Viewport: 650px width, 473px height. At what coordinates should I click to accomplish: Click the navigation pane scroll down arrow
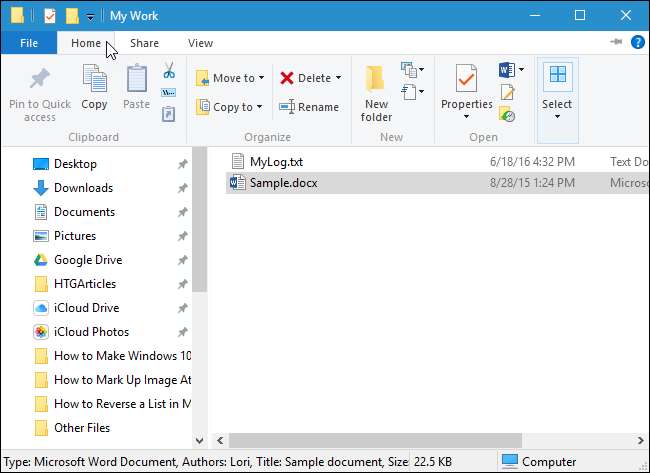[x=199, y=440]
